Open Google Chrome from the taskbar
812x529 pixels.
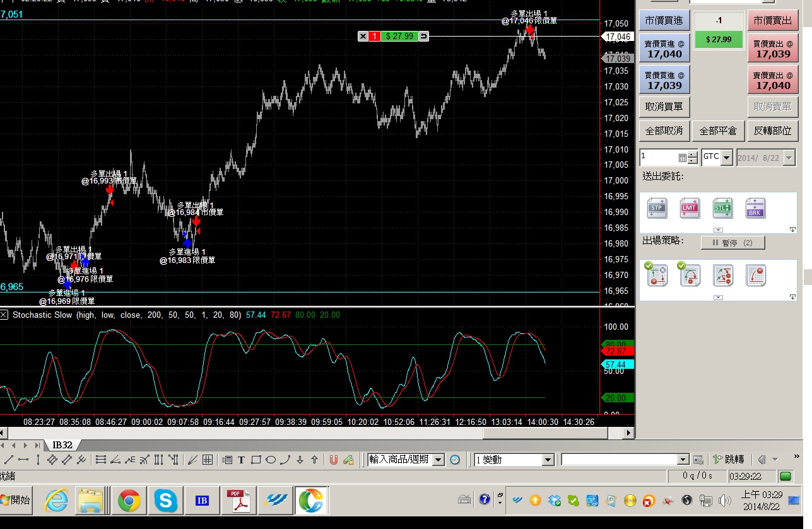pyautogui.click(x=129, y=501)
